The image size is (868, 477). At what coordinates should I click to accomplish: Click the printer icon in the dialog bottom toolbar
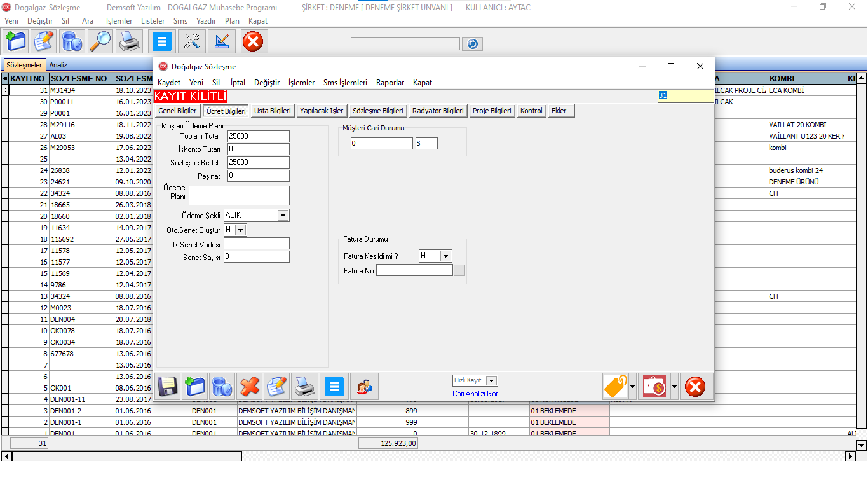[x=304, y=386]
